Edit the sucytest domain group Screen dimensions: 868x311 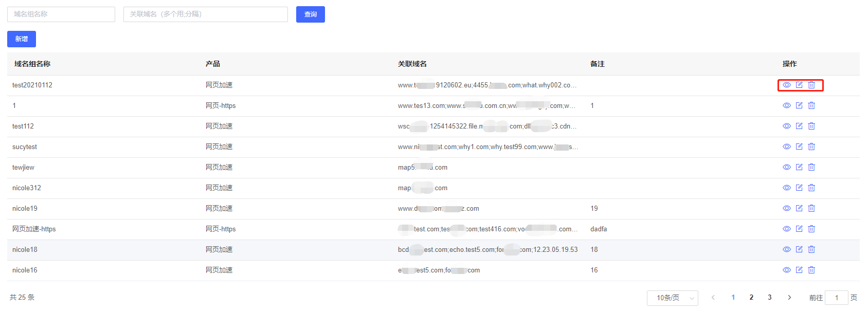[799, 147]
